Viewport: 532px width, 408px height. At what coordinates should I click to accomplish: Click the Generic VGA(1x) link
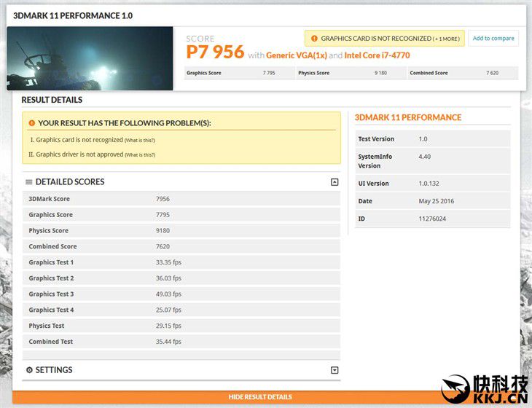click(x=296, y=55)
